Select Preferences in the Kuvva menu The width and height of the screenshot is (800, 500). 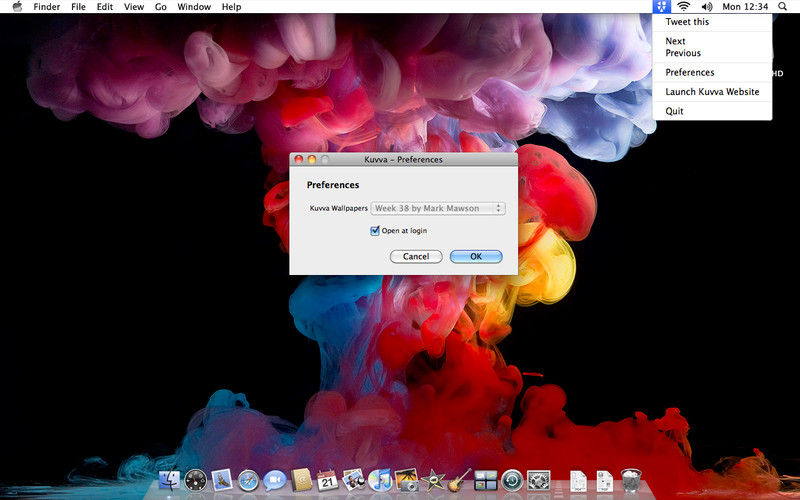712,72
